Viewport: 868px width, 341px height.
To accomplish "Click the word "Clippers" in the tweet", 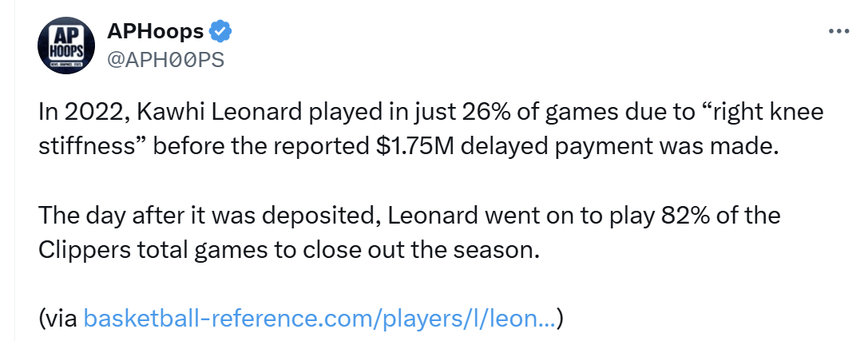I will (77, 250).
